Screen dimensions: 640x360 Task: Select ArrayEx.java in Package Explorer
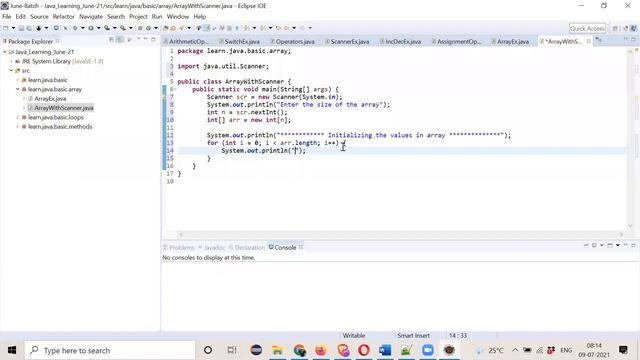[x=50, y=98]
